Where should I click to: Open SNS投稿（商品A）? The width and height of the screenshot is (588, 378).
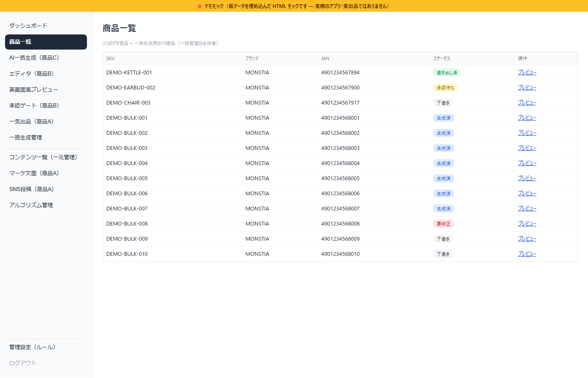coord(46,189)
